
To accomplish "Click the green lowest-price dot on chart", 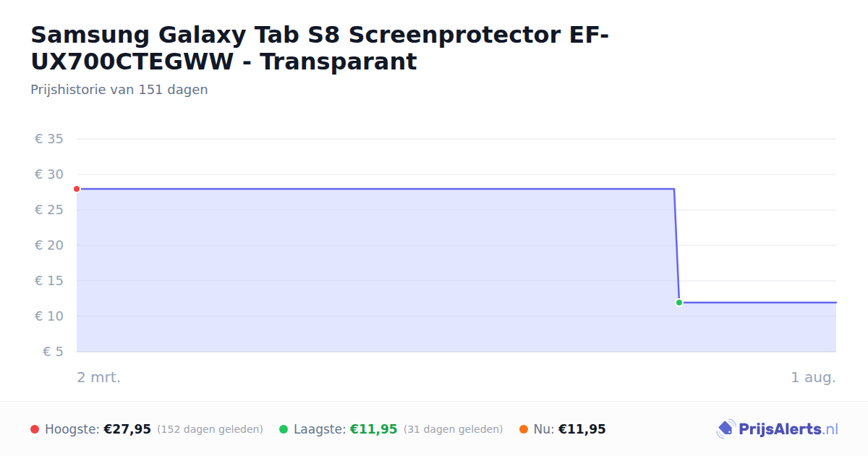I will pyautogui.click(x=679, y=303).
